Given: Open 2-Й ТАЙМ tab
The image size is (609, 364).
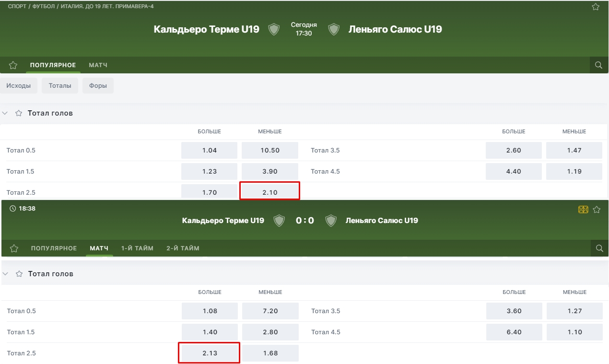Looking at the screenshot, I should 183,248.
